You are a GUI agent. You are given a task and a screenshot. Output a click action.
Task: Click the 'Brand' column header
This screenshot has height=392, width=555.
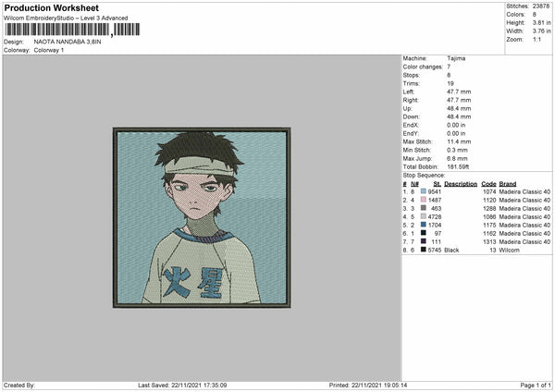(x=508, y=184)
